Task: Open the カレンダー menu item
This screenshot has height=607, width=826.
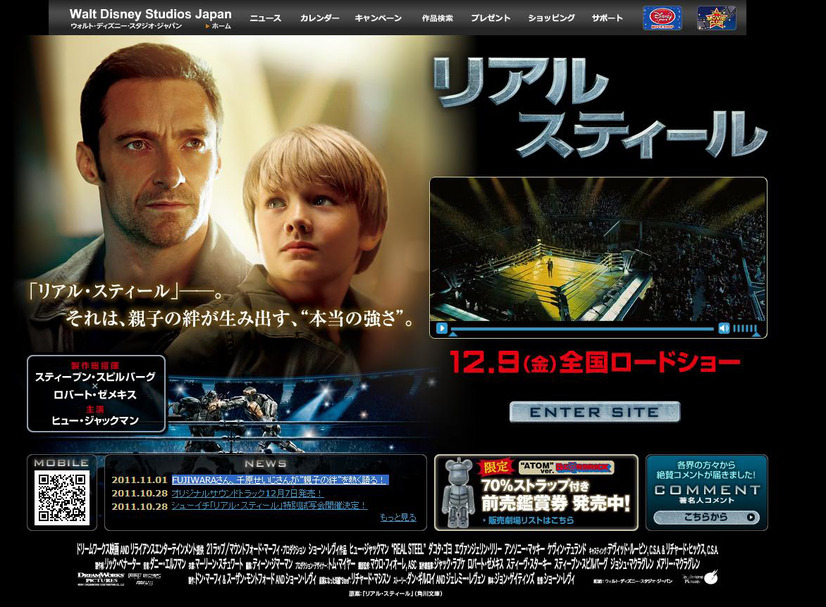Action: 319,18
